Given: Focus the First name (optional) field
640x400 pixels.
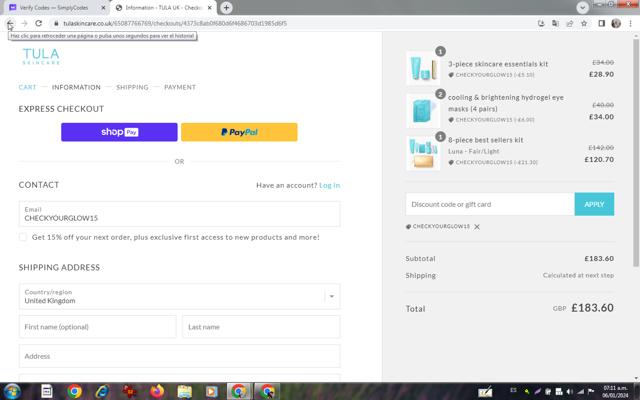Looking at the screenshot, I should [x=98, y=327].
